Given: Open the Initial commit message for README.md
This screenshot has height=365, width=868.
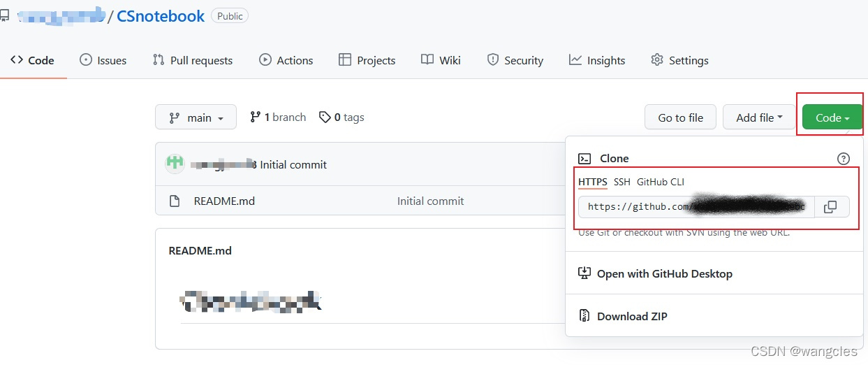Looking at the screenshot, I should pos(430,201).
